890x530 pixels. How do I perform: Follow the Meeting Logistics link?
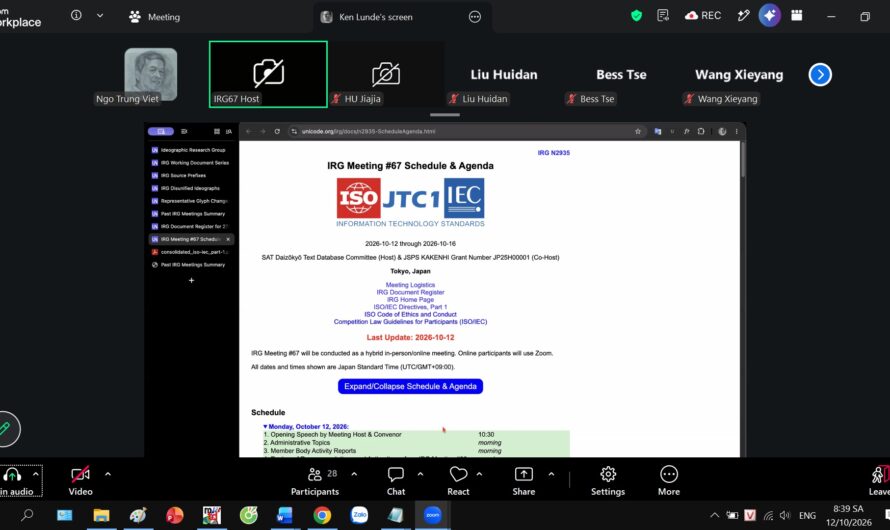(410, 285)
